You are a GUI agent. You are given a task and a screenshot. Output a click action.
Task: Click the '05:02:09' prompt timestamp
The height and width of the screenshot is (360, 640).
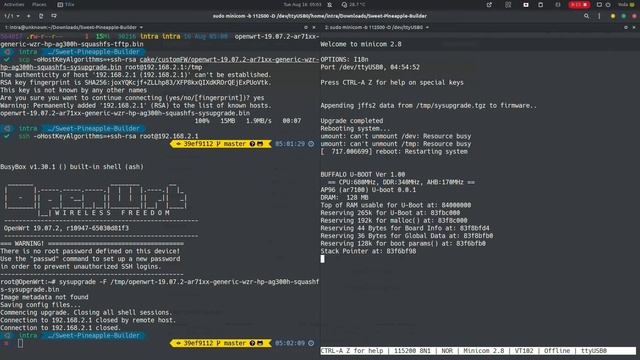click(290, 343)
